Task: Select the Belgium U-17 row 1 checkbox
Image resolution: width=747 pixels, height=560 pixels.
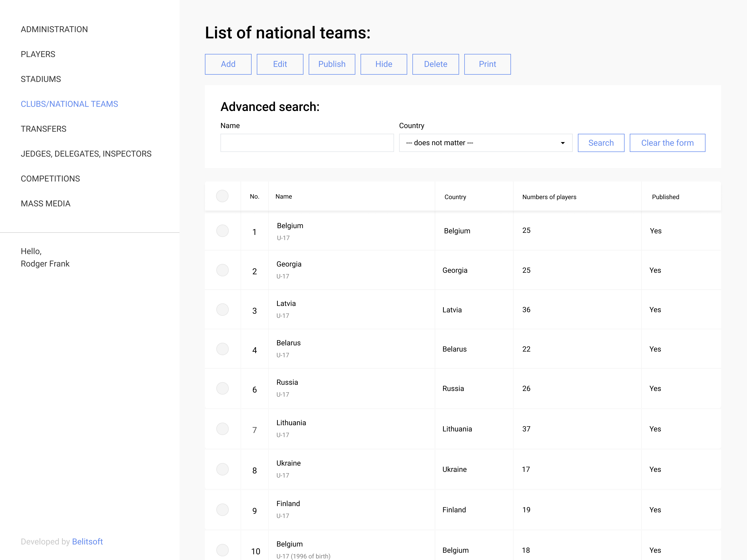Action: 223,231
